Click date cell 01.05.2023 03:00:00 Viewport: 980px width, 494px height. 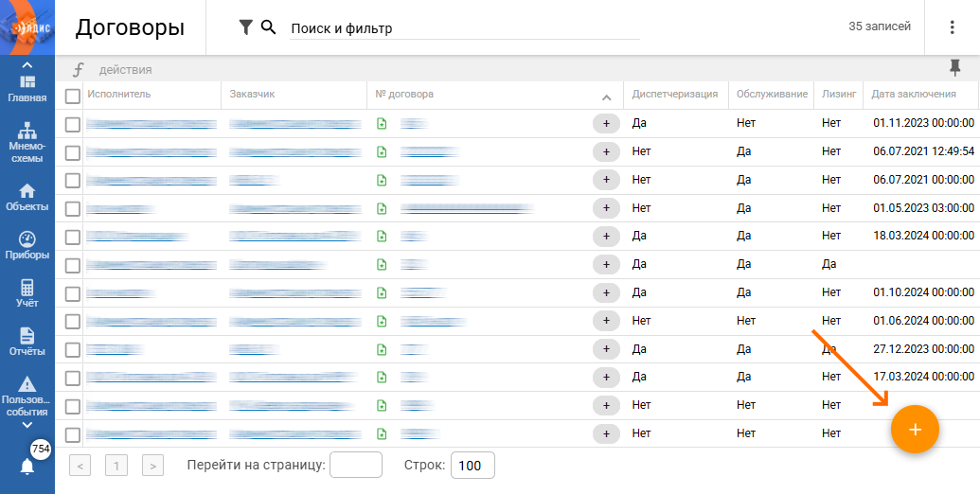923,208
